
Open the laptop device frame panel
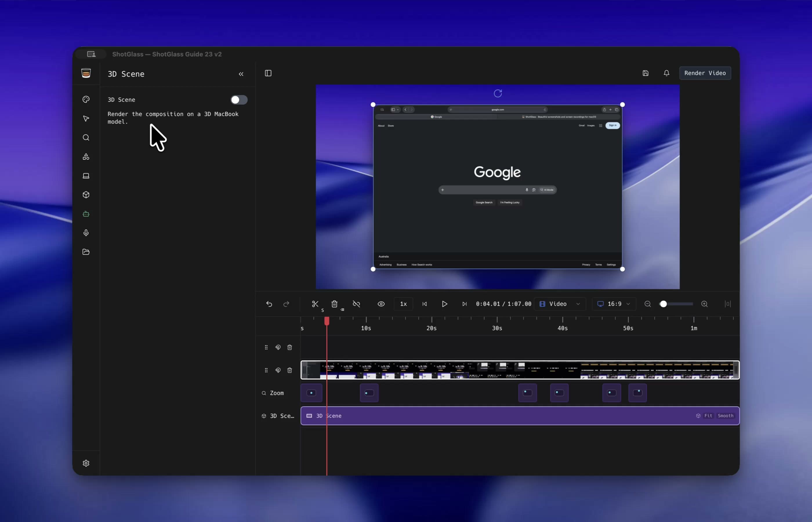[x=86, y=175]
